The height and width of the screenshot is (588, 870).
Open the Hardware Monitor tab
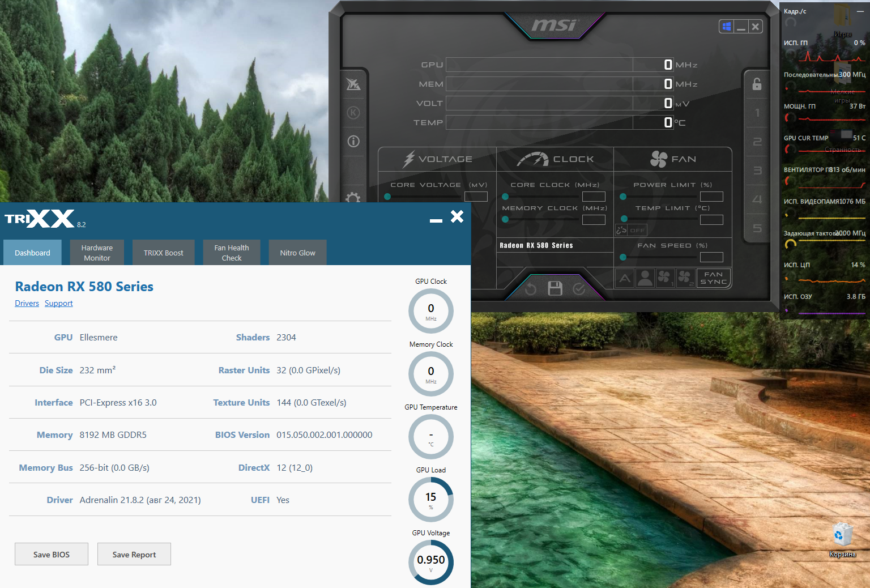(x=97, y=253)
